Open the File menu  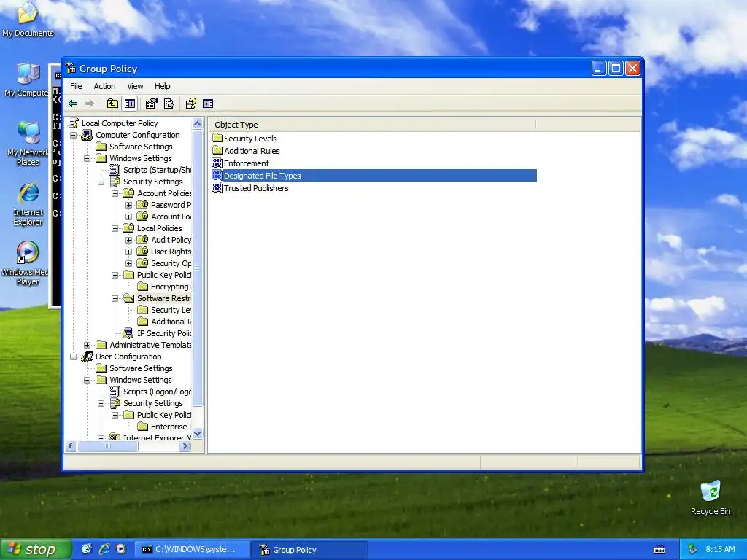(x=76, y=86)
